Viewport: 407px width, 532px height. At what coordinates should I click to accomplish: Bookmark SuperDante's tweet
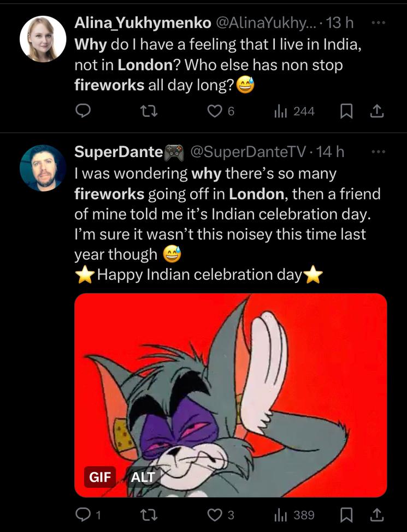click(x=346, y=514)
